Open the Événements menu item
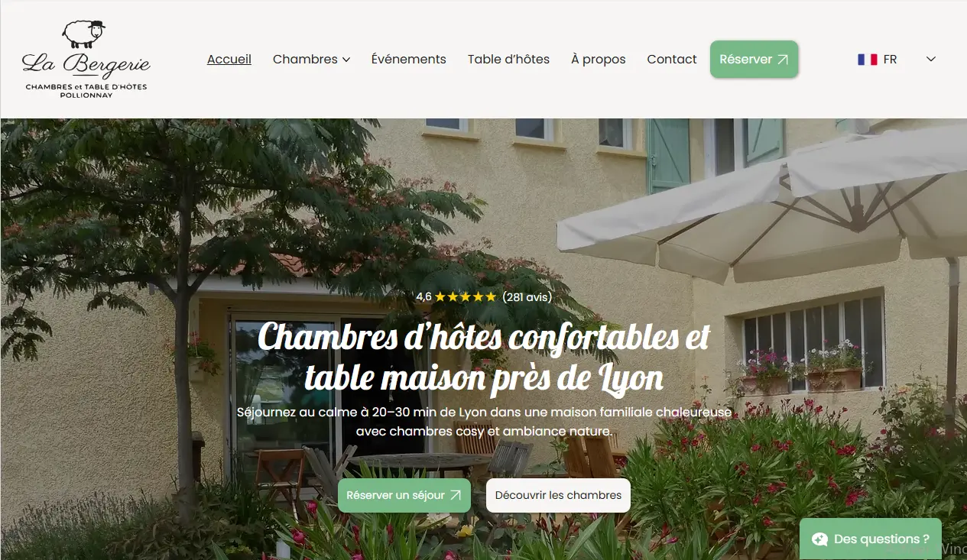 click(x=409, y=59)
